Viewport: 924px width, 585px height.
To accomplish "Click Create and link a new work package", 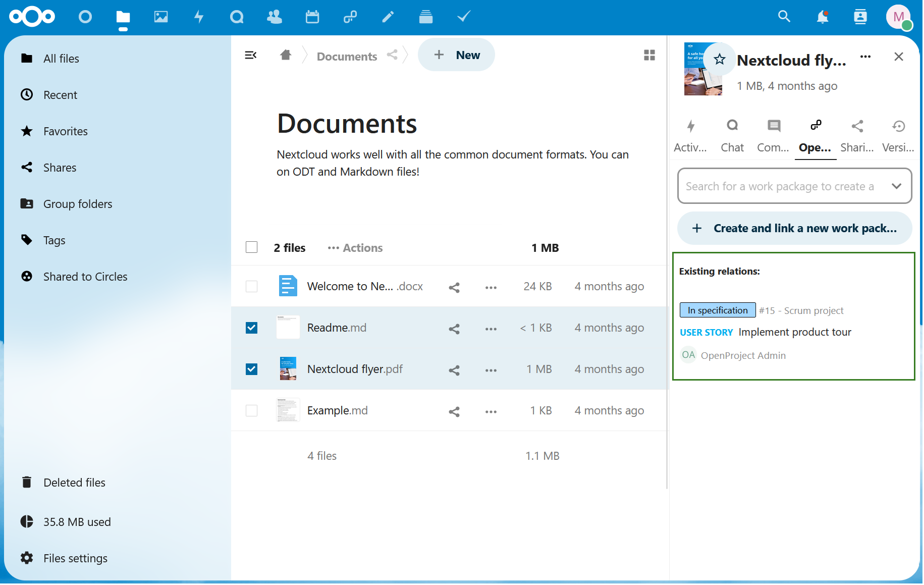I will coord(794,228).
